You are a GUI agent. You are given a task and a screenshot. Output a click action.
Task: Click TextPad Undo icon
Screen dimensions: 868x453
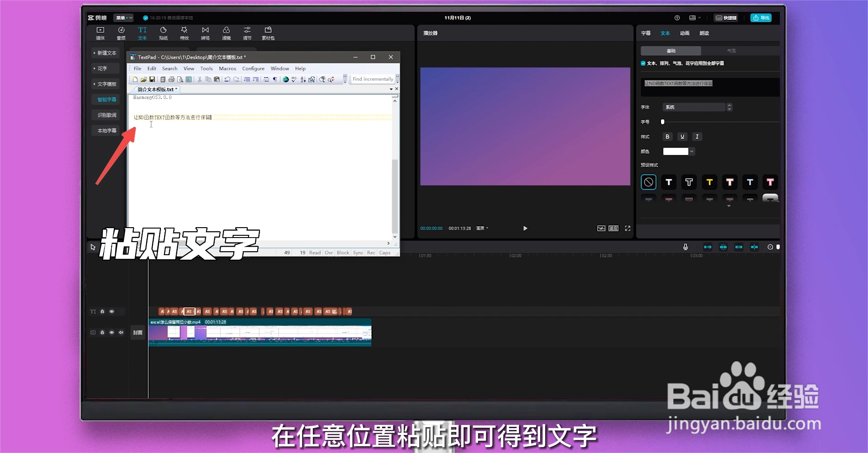[x=227, y=79]
